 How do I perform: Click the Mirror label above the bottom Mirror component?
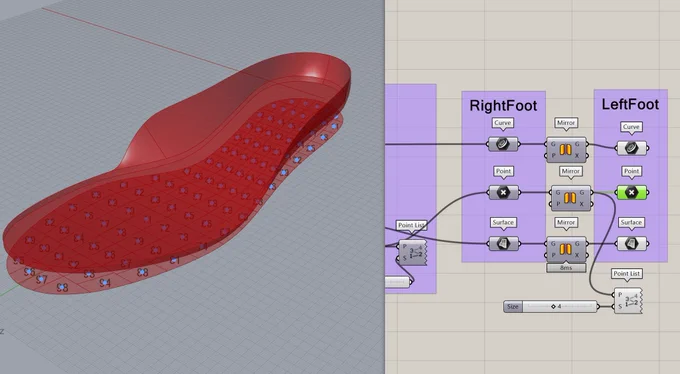pyautogui.click(x=566, y=222)
